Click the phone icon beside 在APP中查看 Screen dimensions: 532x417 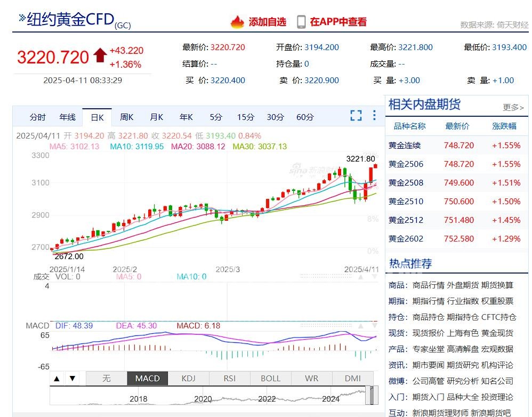[301, 22]
